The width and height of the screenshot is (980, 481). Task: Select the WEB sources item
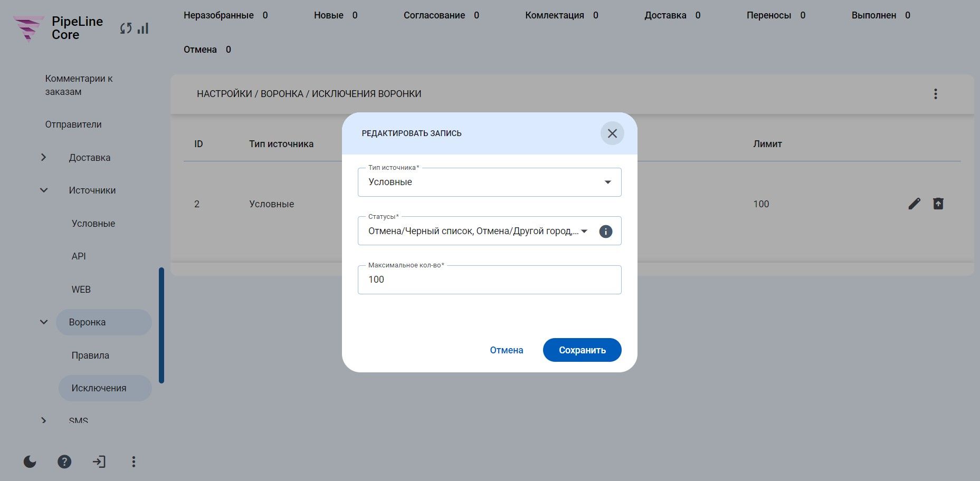[81, 290]
